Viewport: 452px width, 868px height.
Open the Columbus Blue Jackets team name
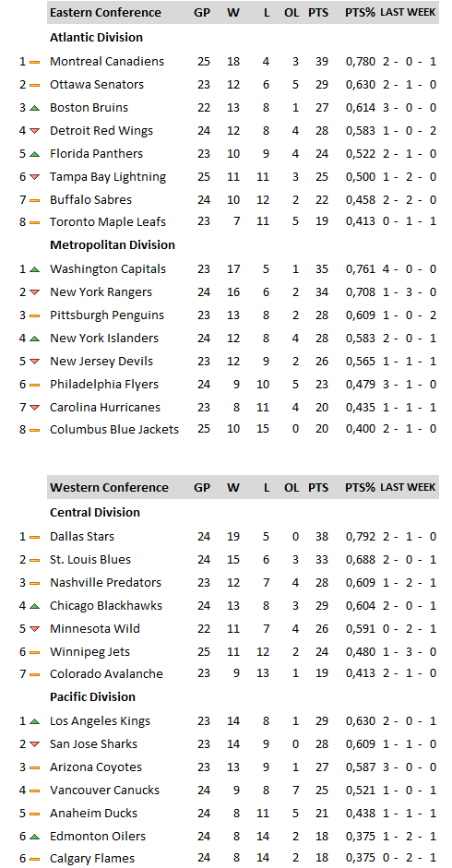[114, 429]
